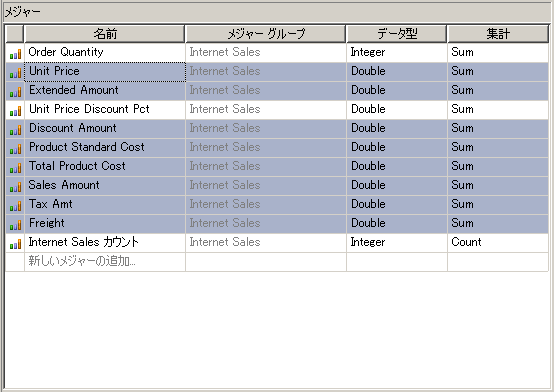The width and height of the screenshot is (554, 392).
Task: Open the 集計 cell for Order Quantity
Action: tap(498, 53)
